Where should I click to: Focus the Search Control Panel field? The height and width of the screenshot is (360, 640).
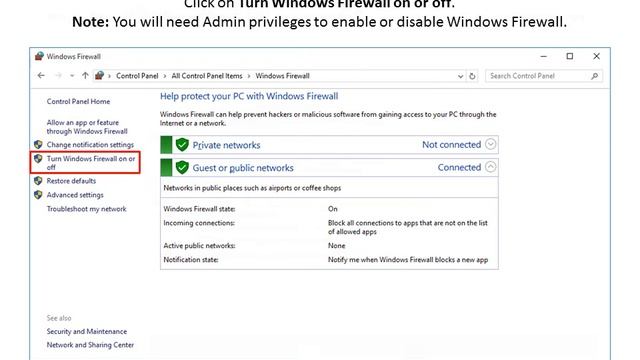click(544, 76)
